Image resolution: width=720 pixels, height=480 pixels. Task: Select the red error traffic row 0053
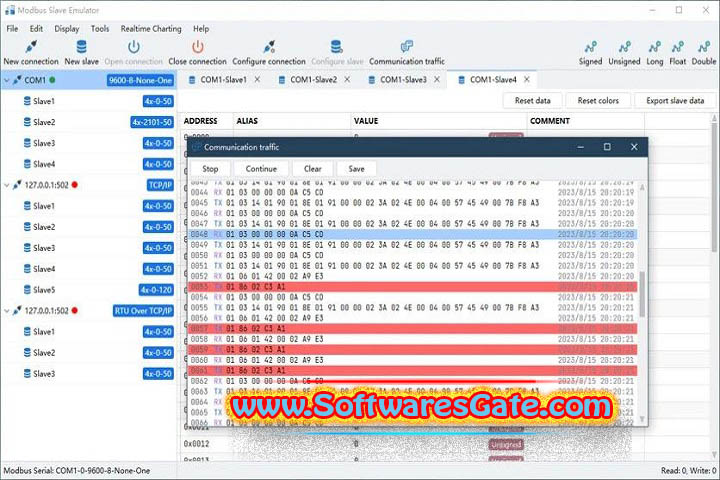(x=413, y=287)
